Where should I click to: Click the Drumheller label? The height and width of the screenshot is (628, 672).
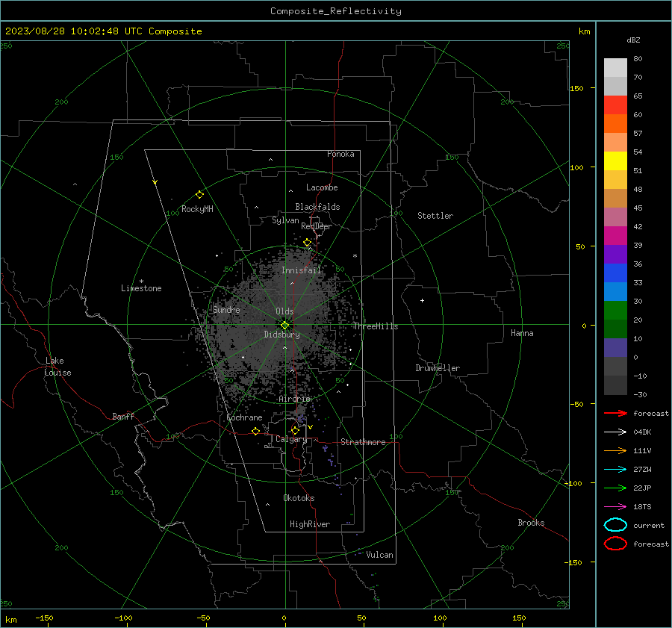pyautogui.click(x=438, y=368)
